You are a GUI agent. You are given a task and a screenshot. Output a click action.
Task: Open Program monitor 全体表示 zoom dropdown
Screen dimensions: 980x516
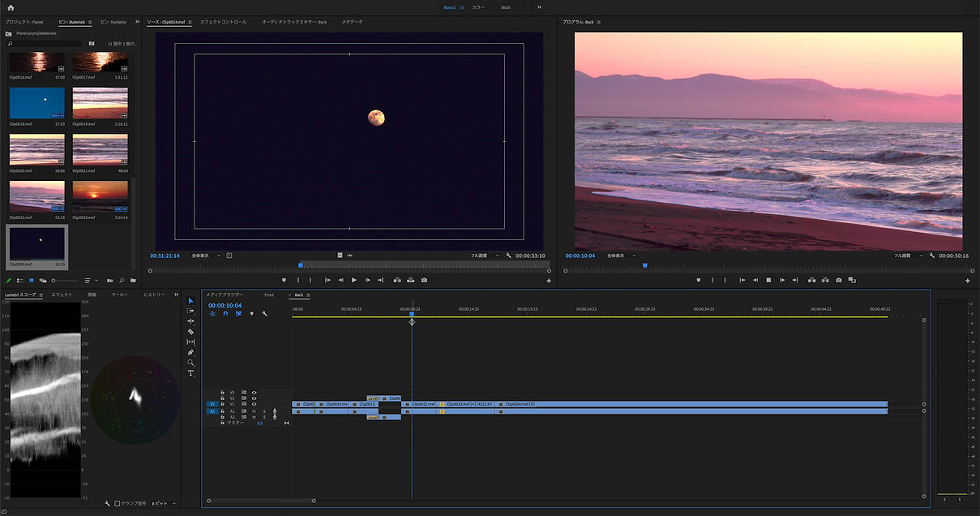click(622, 256)
